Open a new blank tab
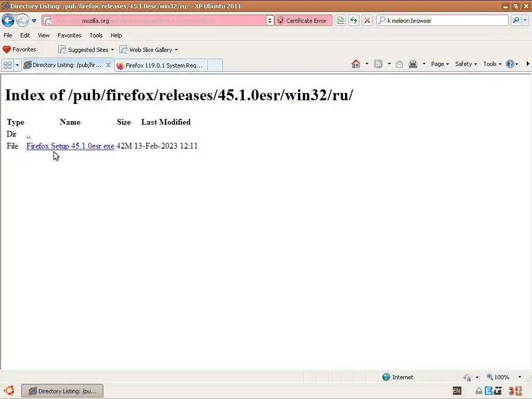The width and height of the screenshot is (532, 399). pos(215,65)
